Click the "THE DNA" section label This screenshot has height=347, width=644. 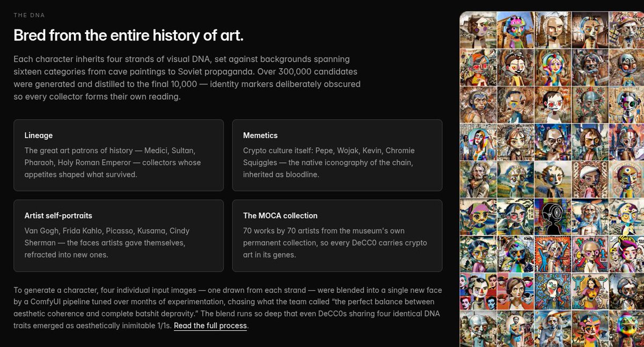(29, 15)
